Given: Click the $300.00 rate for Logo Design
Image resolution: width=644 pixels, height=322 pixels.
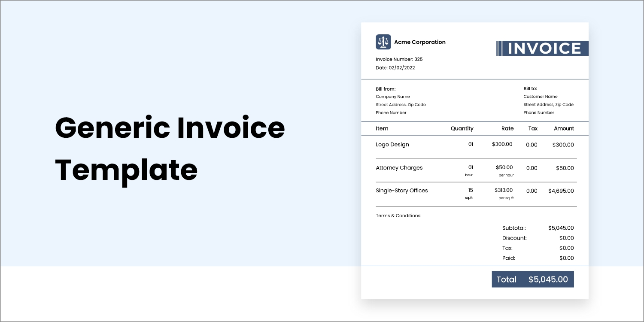Looking at the screenshot, I should (x=502, y=144).
